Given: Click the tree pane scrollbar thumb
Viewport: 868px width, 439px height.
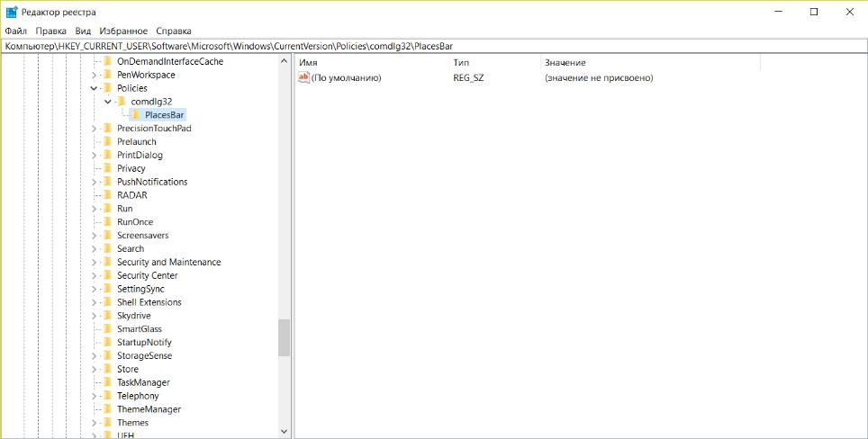Looking at the screenshot, I should [284, 338].
